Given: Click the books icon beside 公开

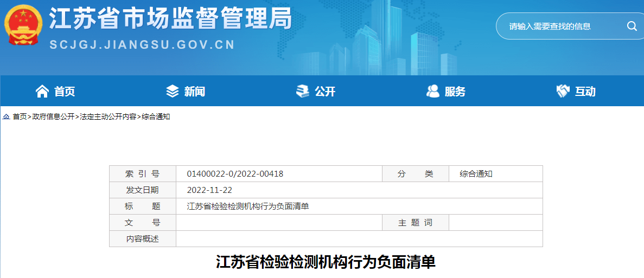Looking at the screenshot, I should click(x=303, y=91).
